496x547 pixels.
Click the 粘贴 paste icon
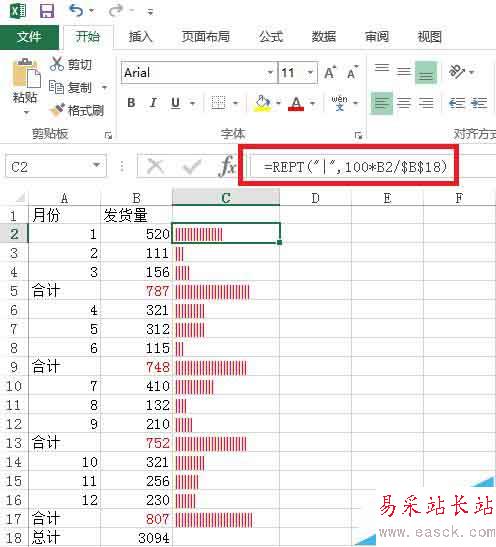point(26,73)
